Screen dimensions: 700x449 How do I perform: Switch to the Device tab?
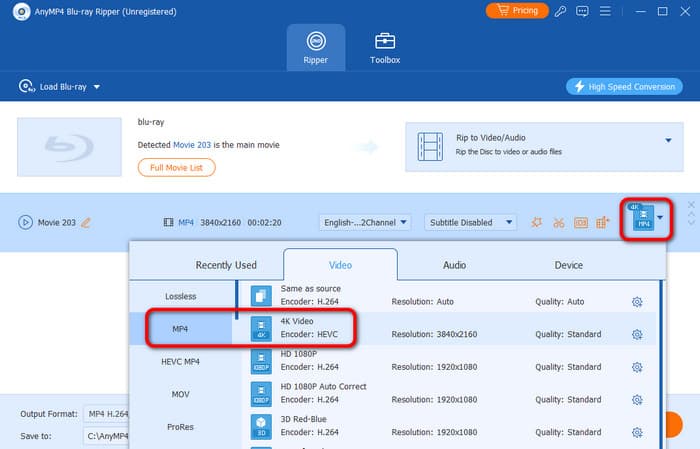tap(568, 265)
